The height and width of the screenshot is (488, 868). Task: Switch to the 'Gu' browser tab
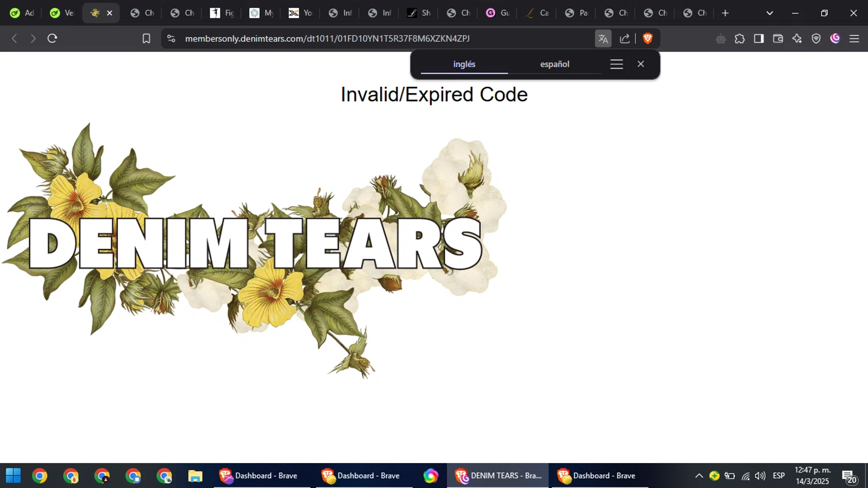point(498,13)
